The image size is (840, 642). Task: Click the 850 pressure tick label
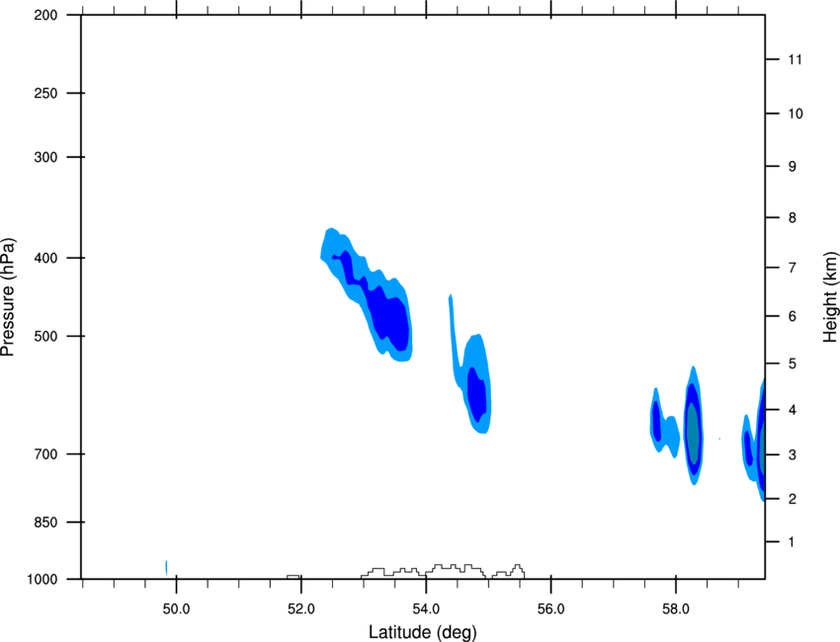(x=45, y=522)
